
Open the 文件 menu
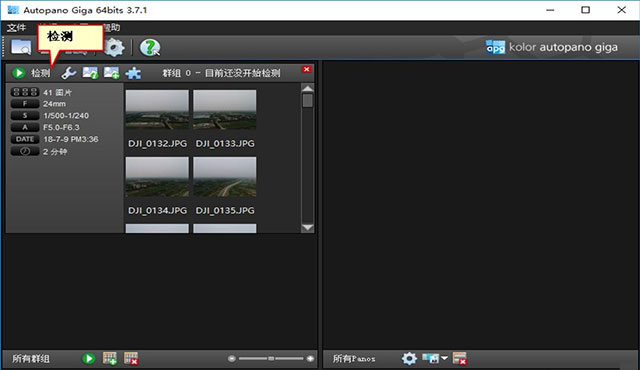[16, 28]
